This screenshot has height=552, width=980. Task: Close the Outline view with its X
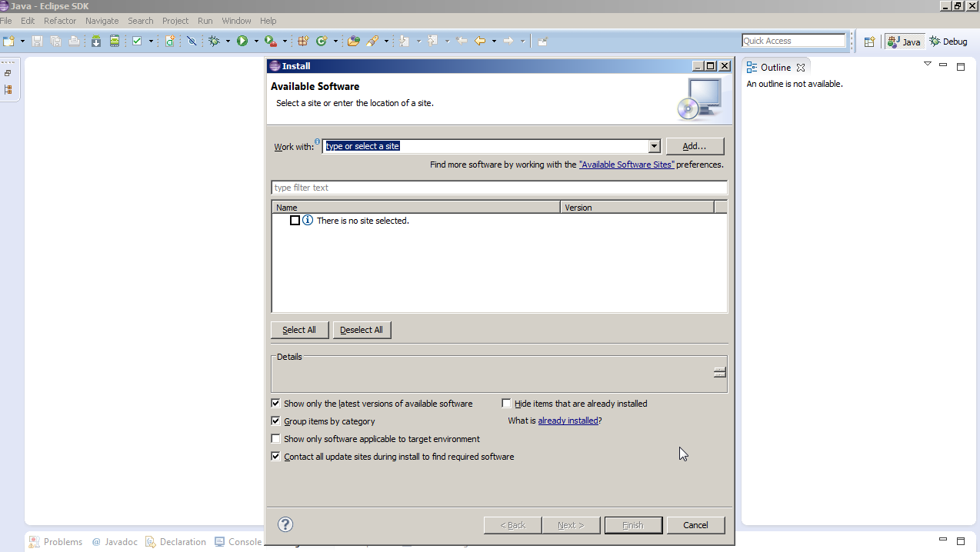point(801,68)
